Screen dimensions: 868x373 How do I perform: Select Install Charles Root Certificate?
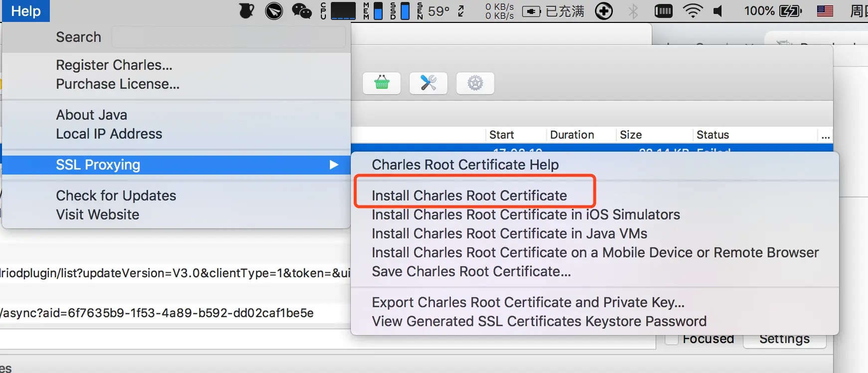coord(595,195)
